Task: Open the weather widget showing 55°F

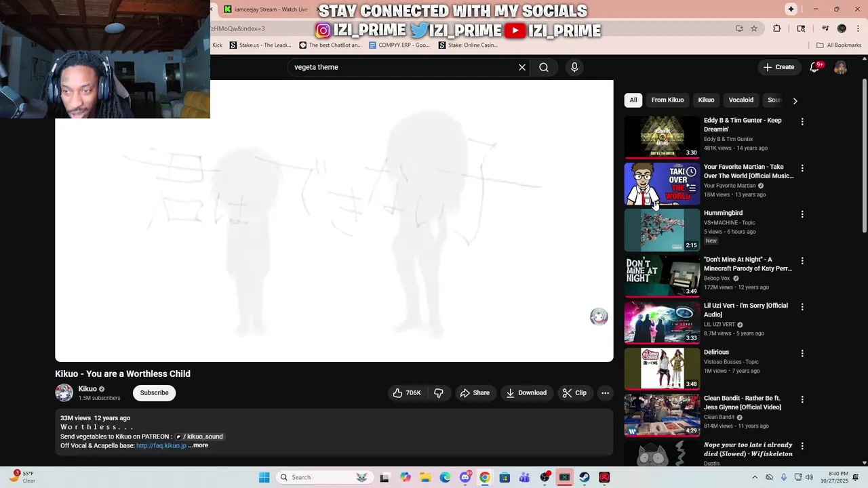Action: (x=22, y=477)
